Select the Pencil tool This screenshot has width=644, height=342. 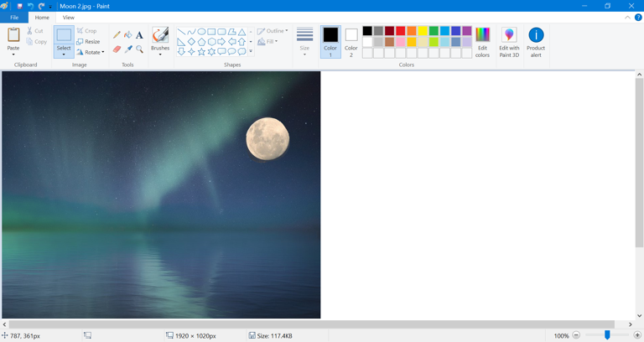pyautogui.click(x=117, y=35)
